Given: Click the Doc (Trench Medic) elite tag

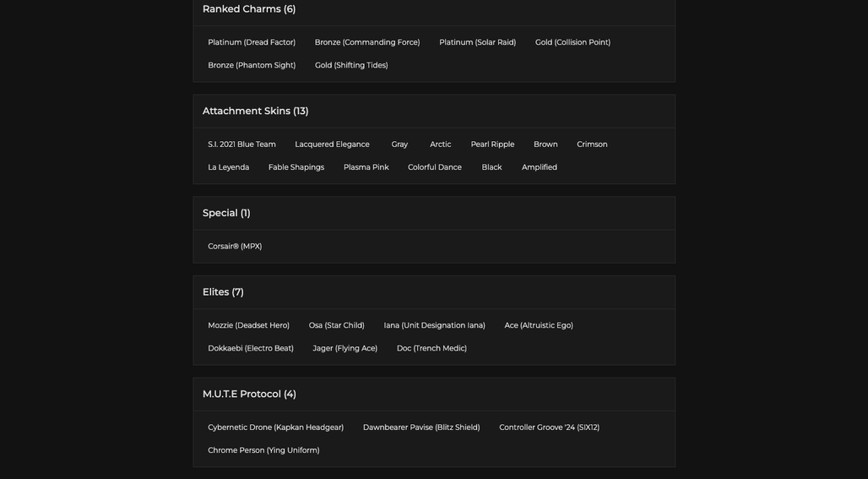Looking at the screenshot, I should [x=431, y=348].
